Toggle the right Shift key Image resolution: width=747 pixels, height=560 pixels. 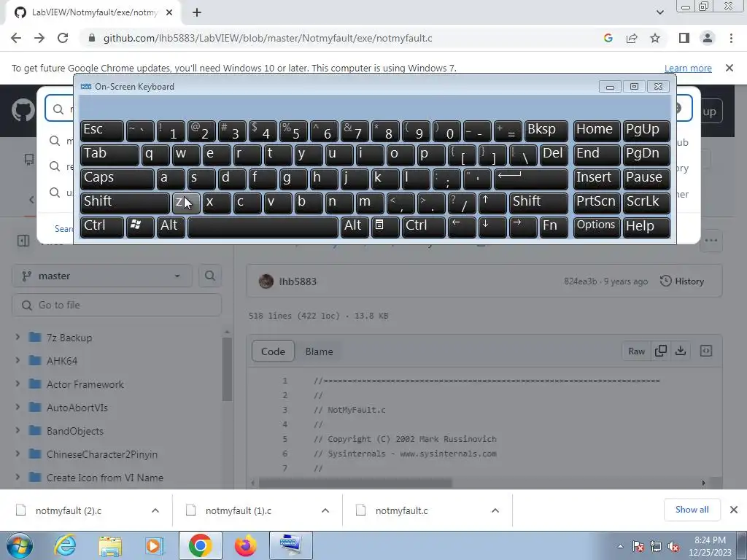(538, 203)
